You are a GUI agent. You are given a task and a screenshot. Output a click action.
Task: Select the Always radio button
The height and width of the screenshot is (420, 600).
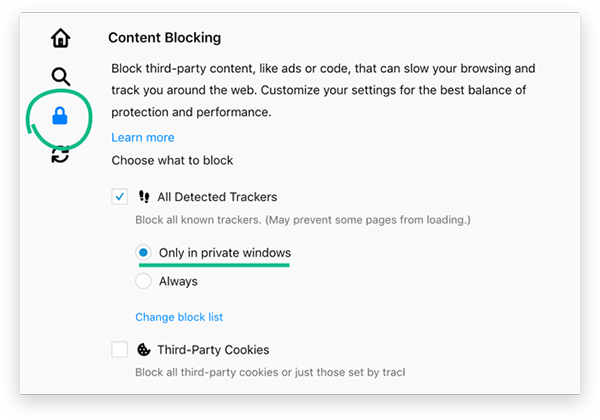[144, 282]
